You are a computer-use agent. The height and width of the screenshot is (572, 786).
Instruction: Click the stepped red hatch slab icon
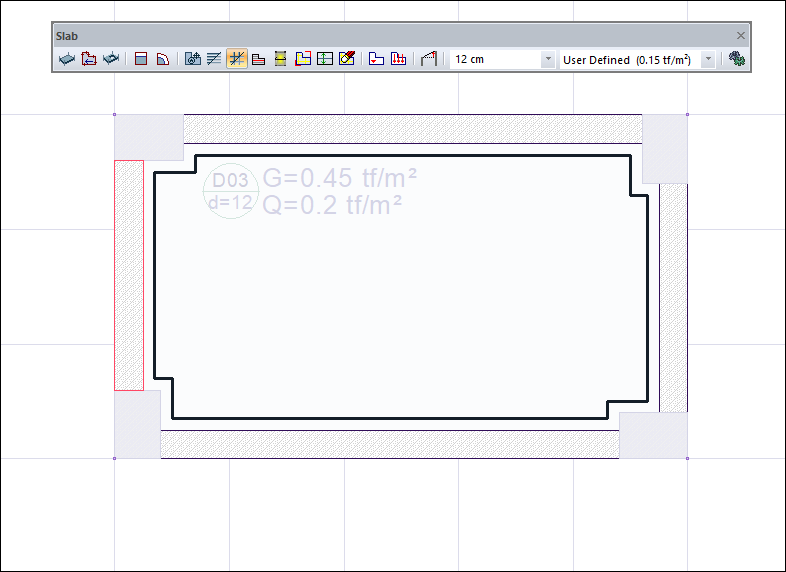tap(259, 59)
